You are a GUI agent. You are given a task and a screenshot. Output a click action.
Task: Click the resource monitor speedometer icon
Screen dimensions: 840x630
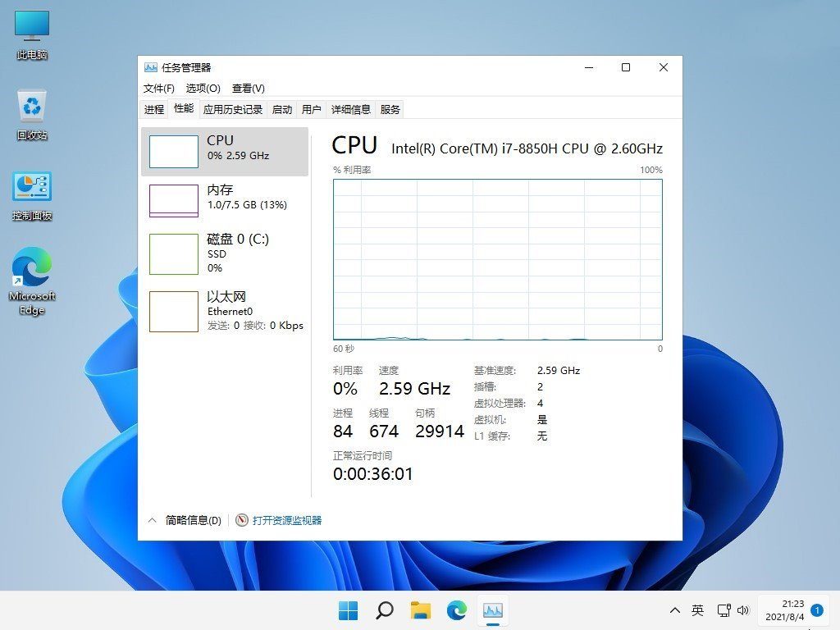click(x=241, y=519)
